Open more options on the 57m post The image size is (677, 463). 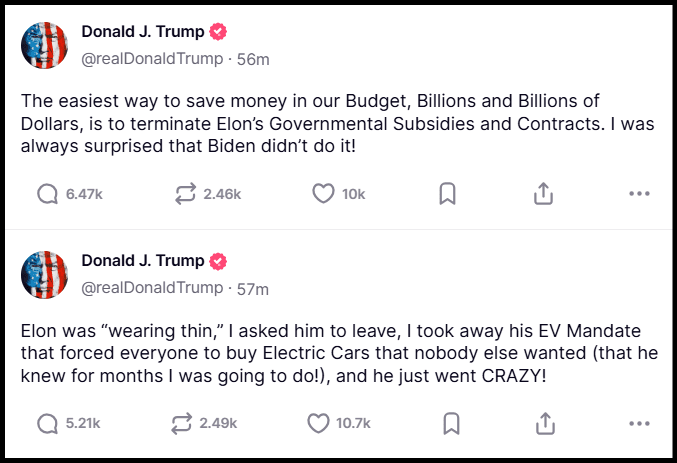(639, 423)
